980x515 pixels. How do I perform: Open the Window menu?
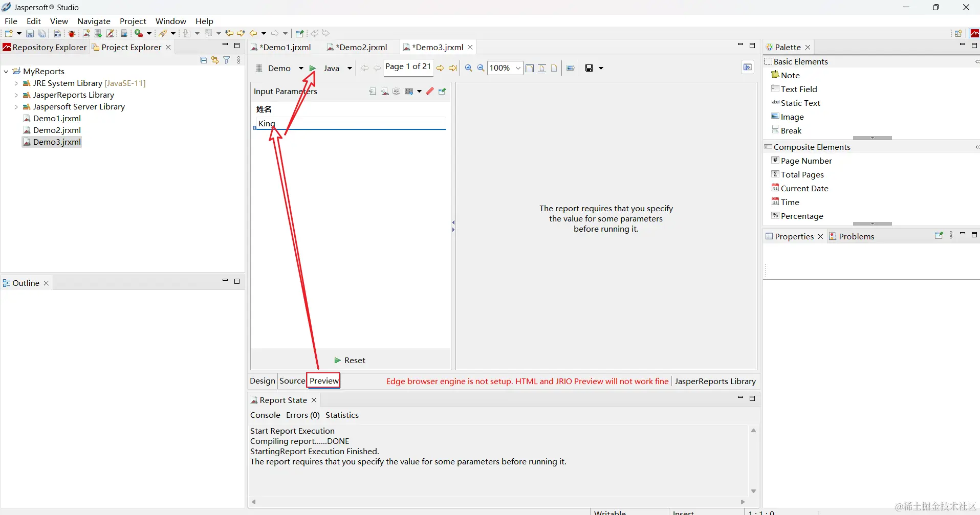coord(170,21)
